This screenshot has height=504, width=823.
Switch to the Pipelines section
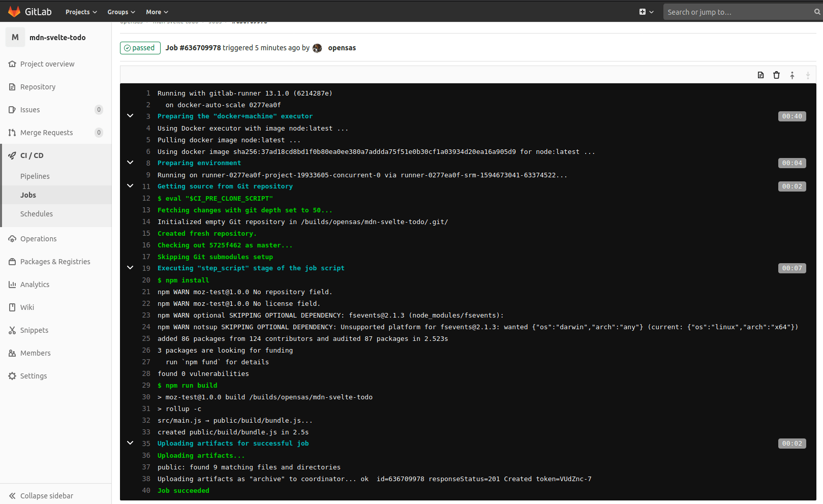tap(35, 176)
